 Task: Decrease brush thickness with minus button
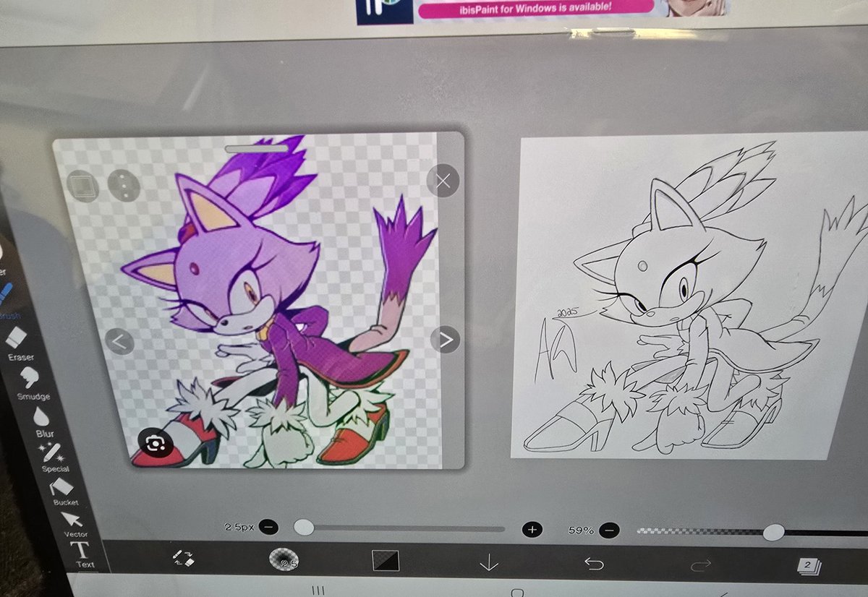click(x=268, y=528)
